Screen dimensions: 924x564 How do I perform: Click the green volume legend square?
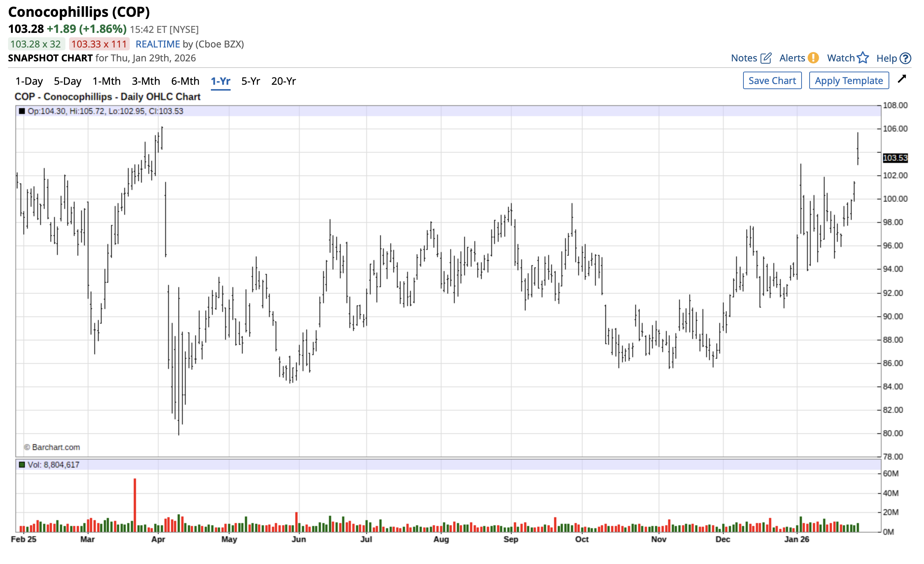[x=22, y=465]
